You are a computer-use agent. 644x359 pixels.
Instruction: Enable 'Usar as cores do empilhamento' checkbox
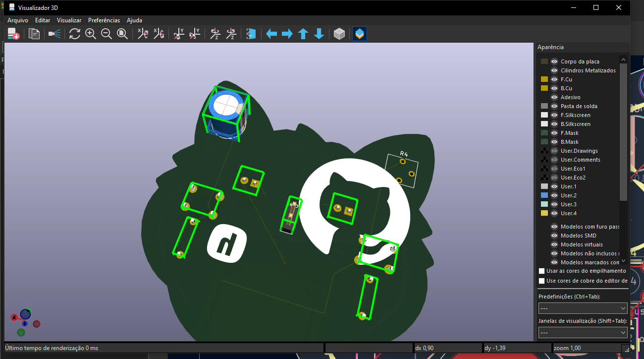541,271
